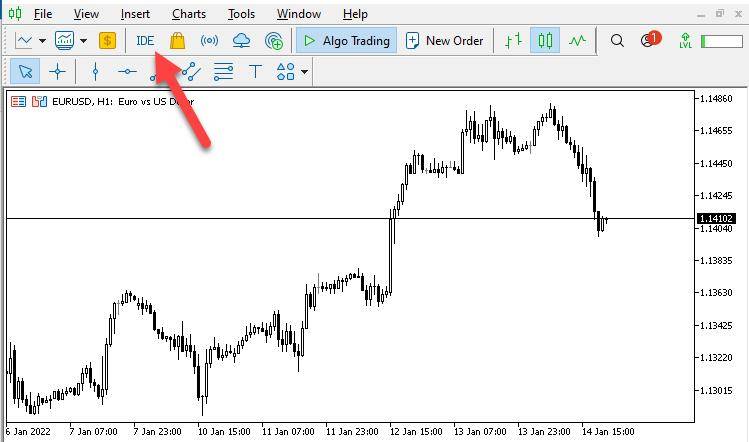Switch chart to line chart mode
The height and width of the screenshot is (442, 749).
577,41
